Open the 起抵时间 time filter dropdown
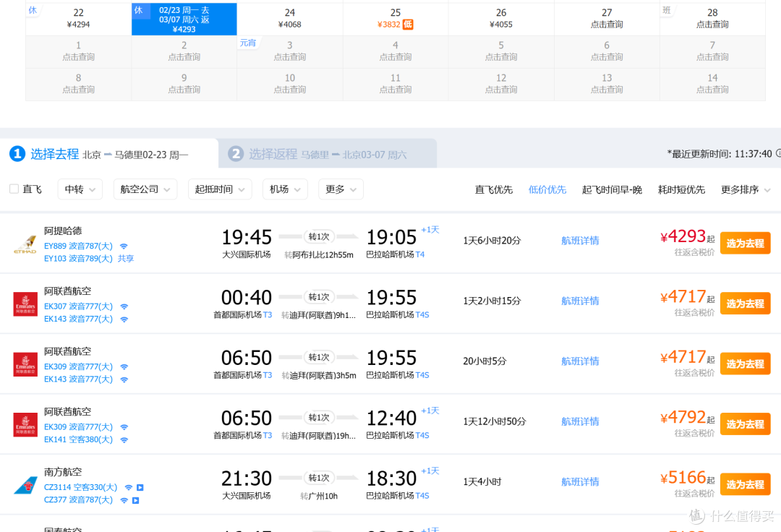The height and width of the screenshot is (532, 781). click(x=220, y=189)
